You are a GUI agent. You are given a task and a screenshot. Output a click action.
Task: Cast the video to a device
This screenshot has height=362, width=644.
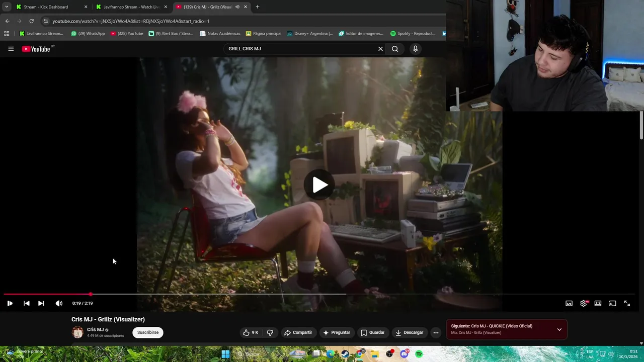pos(612,303)
